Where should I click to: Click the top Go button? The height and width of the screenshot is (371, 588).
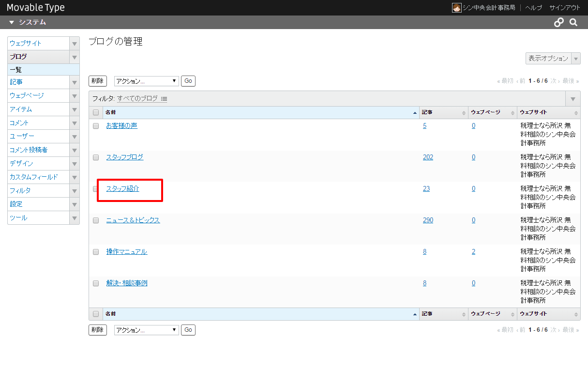pyautogui.click(x=188, y=81)
